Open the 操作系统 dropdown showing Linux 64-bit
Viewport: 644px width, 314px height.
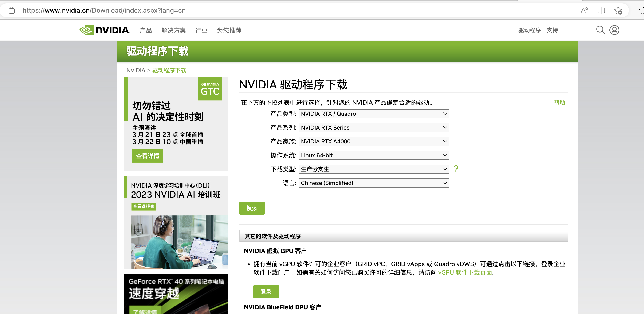point(374,155)
